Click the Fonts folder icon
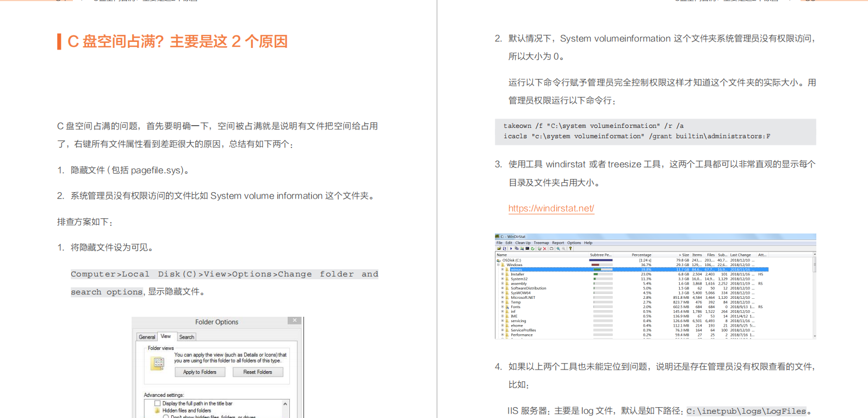Viewport: 868px width, 418px height. pos(507,307)
